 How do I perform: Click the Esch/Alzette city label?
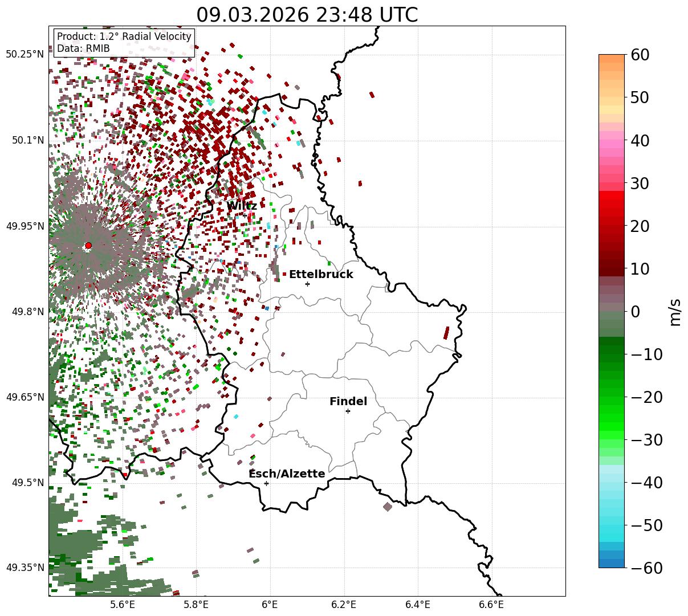pos(287,474)
